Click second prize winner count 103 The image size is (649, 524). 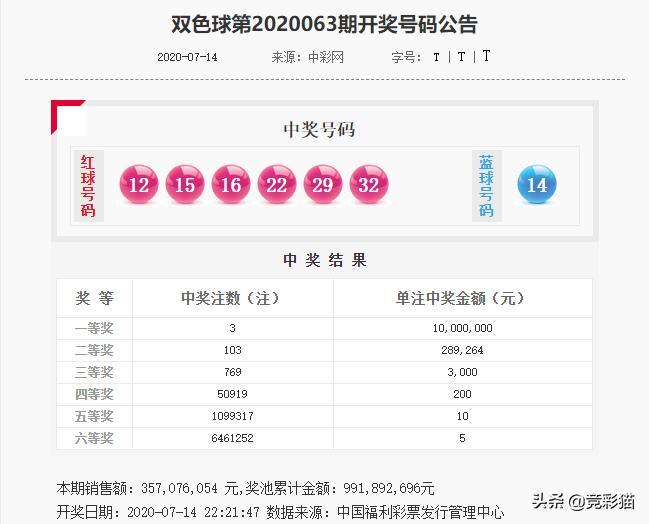232,350
